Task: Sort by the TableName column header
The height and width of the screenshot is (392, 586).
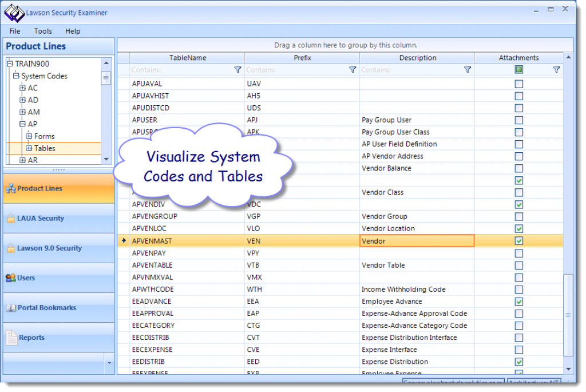Action: [x=187, y=58]
